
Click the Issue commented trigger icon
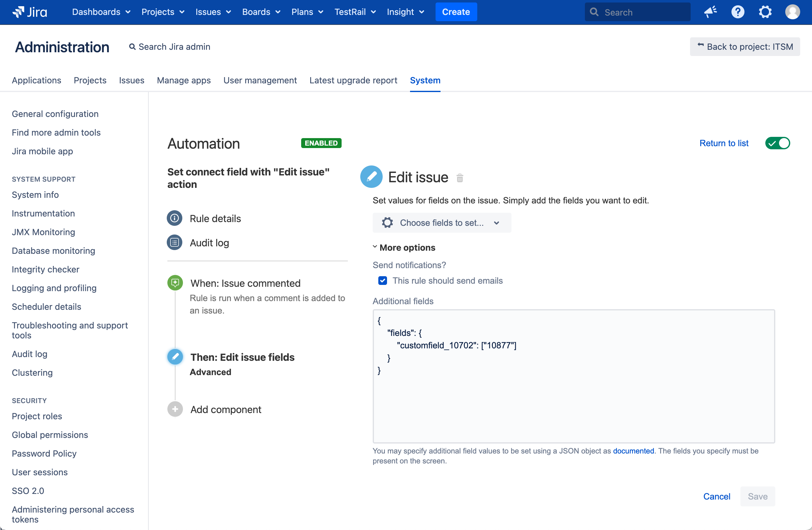[x=175, y=283]
